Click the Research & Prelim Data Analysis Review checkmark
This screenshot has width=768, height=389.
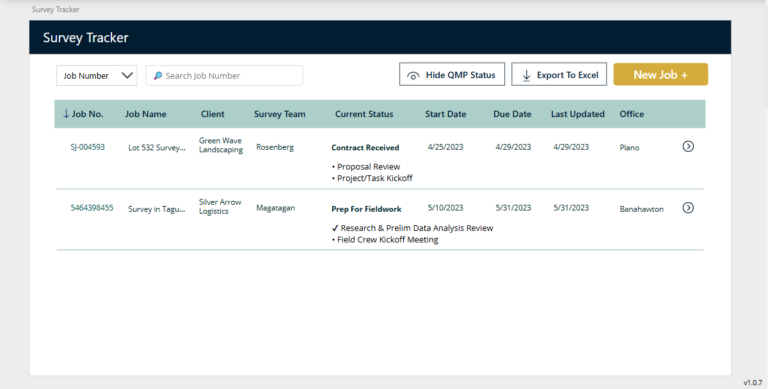[335, 228]
